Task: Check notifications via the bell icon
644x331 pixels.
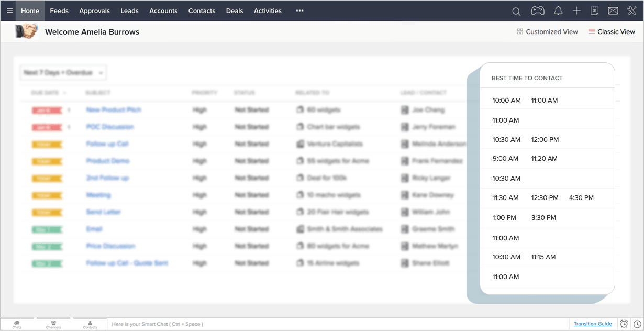Action: click(558, 10)
